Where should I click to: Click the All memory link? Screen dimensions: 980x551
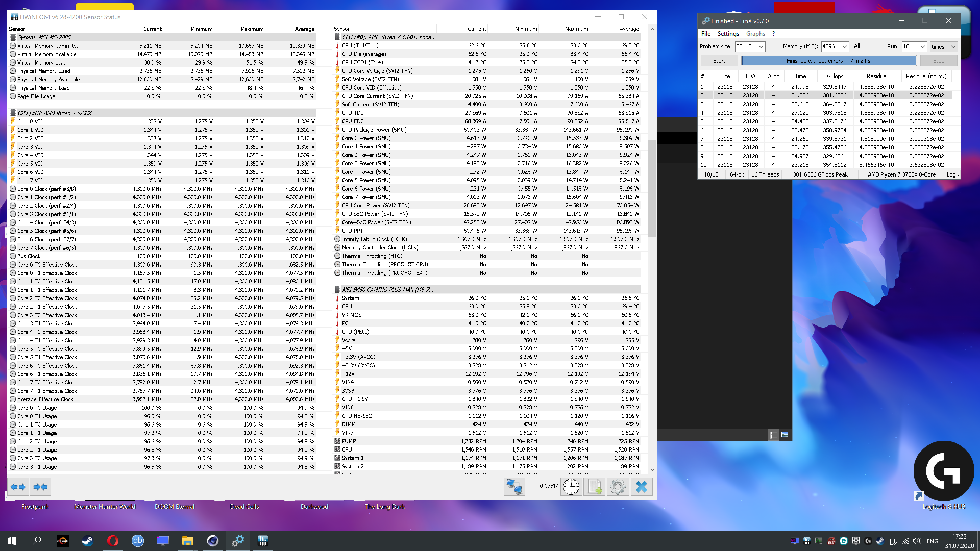coord(857,46)
